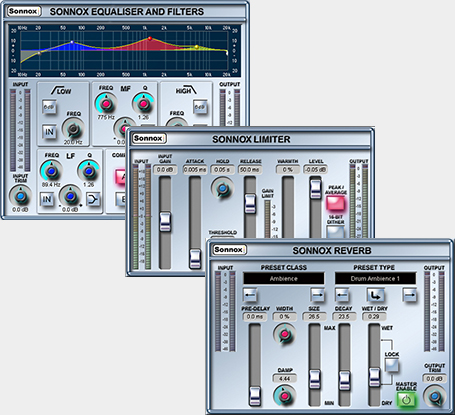Click the LOW filter FREQ knob at 20.0 Hz
Viewport: 455px width, 415px height.
[73, 129]
